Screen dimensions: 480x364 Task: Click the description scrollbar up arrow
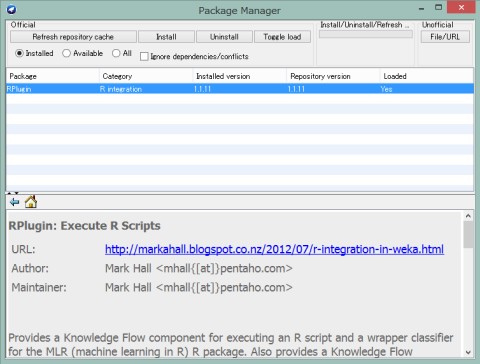468,216
